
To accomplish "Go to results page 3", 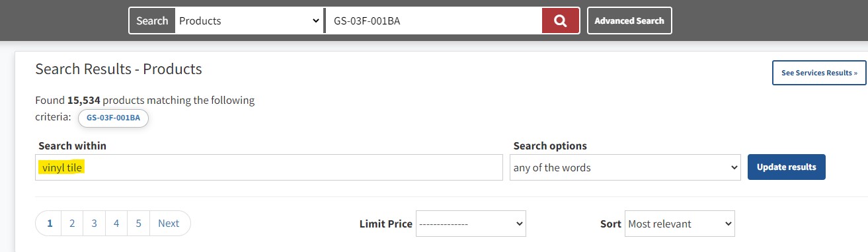I will [94, 224].
